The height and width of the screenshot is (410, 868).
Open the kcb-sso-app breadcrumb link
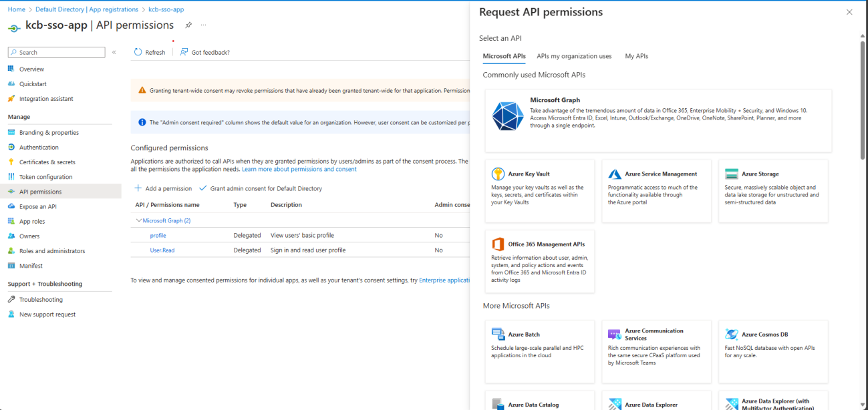(x=166, y=9)
